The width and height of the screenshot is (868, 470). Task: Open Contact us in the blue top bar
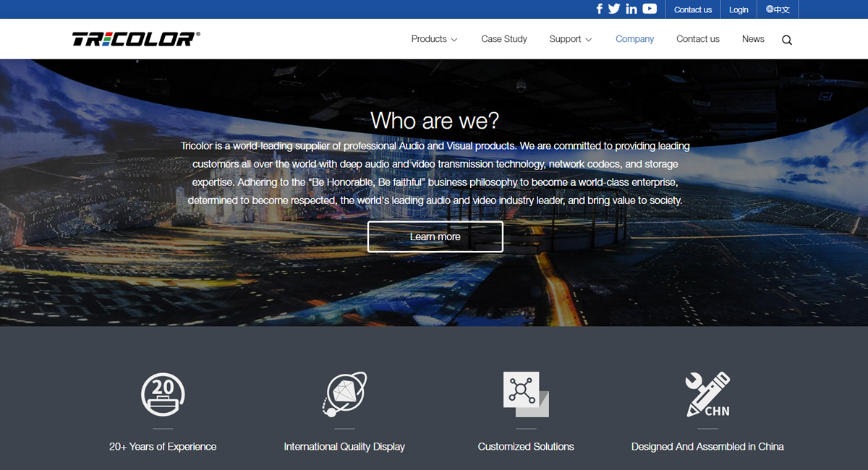point(693,9)
